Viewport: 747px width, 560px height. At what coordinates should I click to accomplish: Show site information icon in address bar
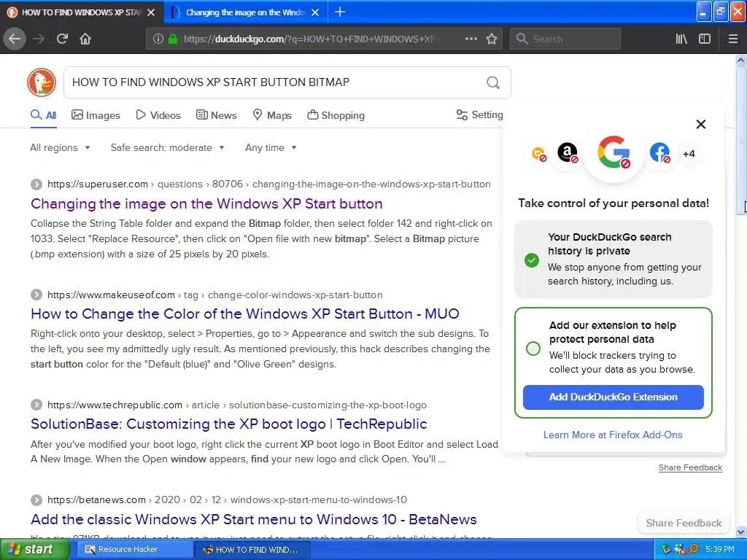pos(158,39)
